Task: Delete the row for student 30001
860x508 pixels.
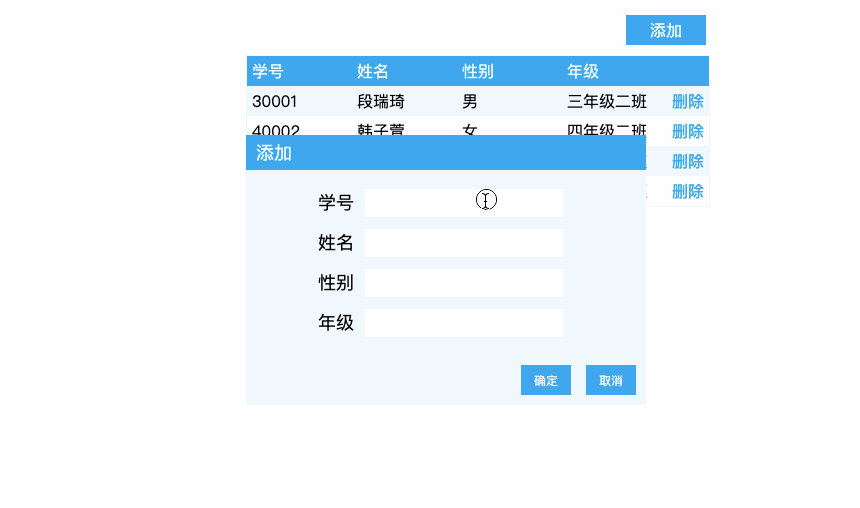Action: [687, 101]
